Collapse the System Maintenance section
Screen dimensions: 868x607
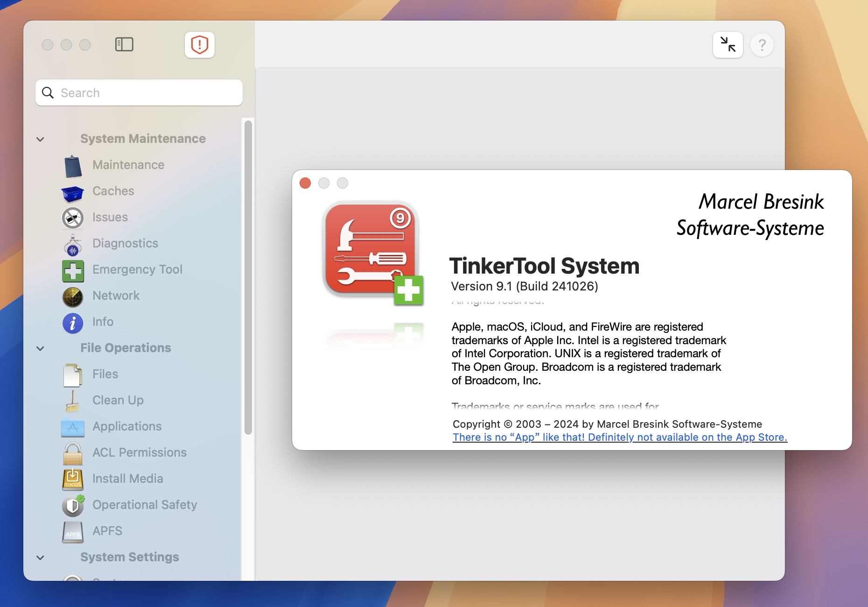(40, 139)
